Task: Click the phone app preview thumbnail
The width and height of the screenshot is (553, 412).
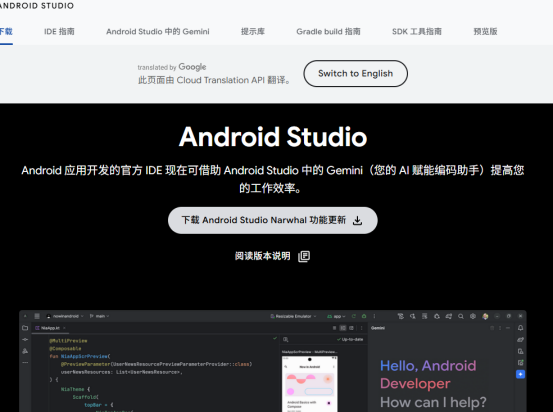Action: coord(309,384)
